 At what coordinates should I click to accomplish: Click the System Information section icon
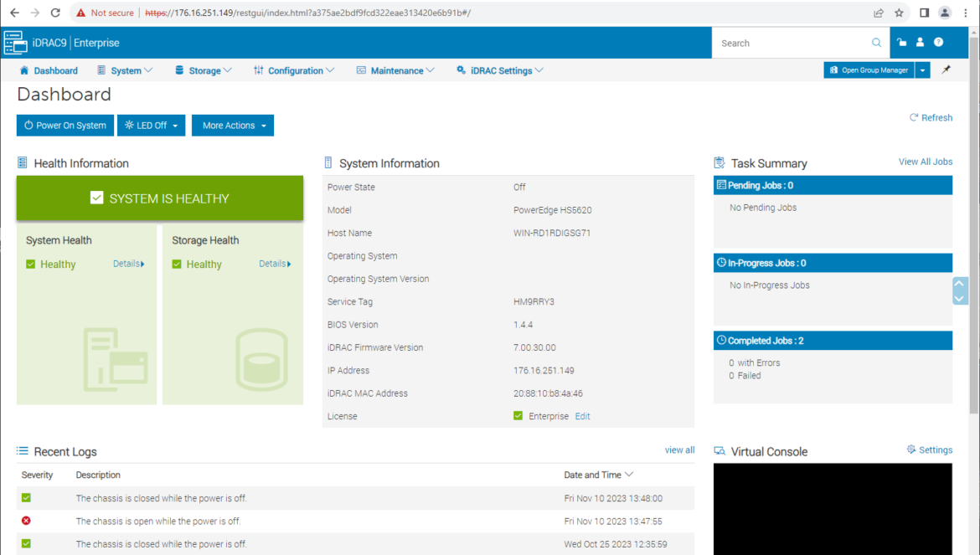tap(328, 163)
